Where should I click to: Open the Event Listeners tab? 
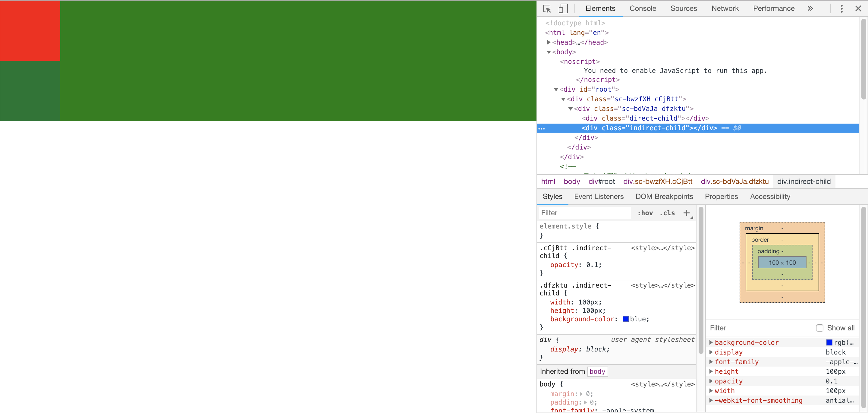[x=599, y=196]
